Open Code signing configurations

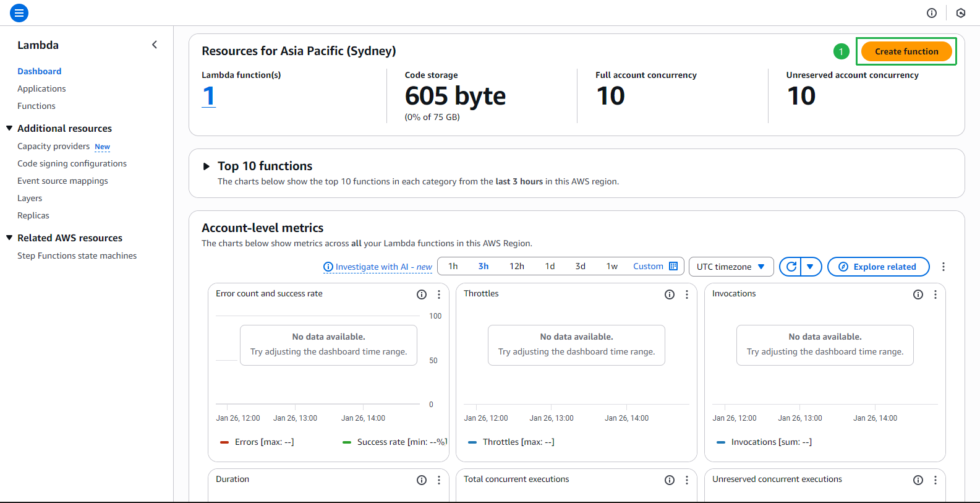(x=72, y=163)
